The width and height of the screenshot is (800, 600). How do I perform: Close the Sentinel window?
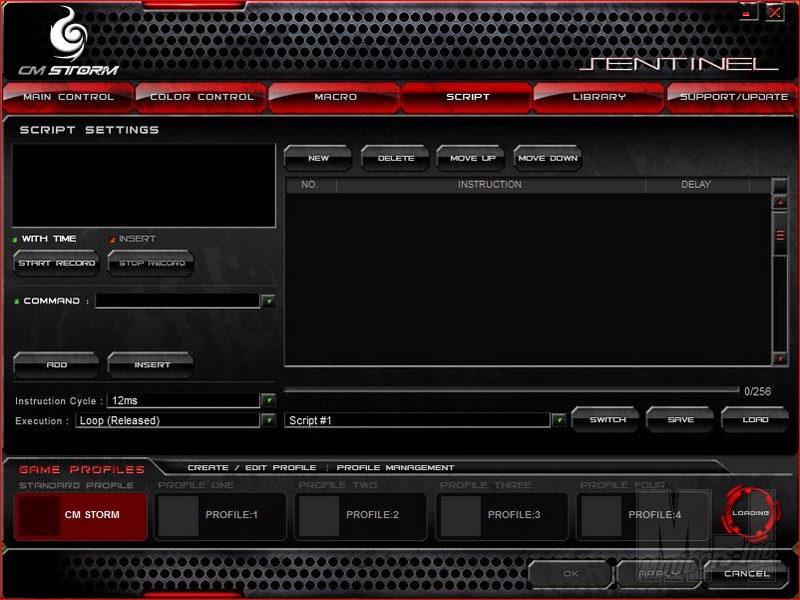774,12
